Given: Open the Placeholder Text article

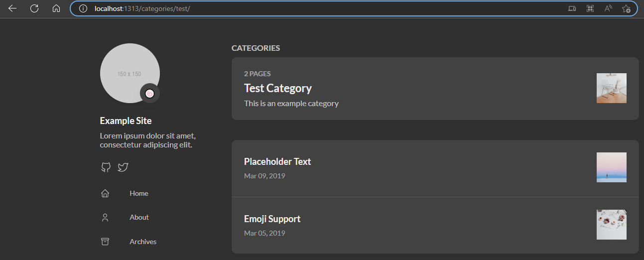Looking at the screenshot, I should (x=277, y=162).
